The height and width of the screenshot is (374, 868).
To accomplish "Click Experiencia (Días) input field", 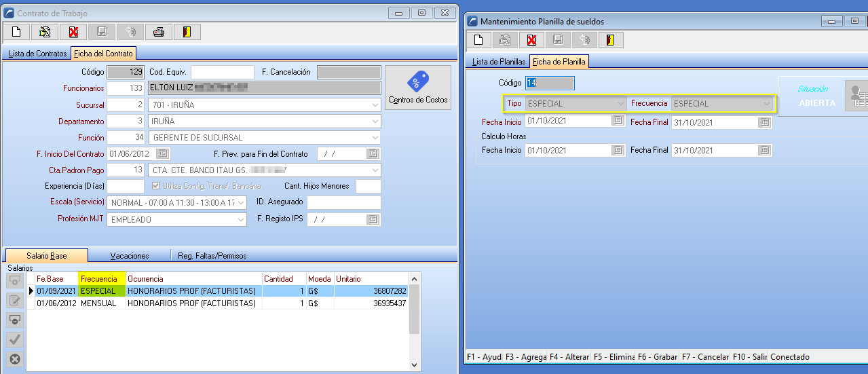I will tap(126, 186).
